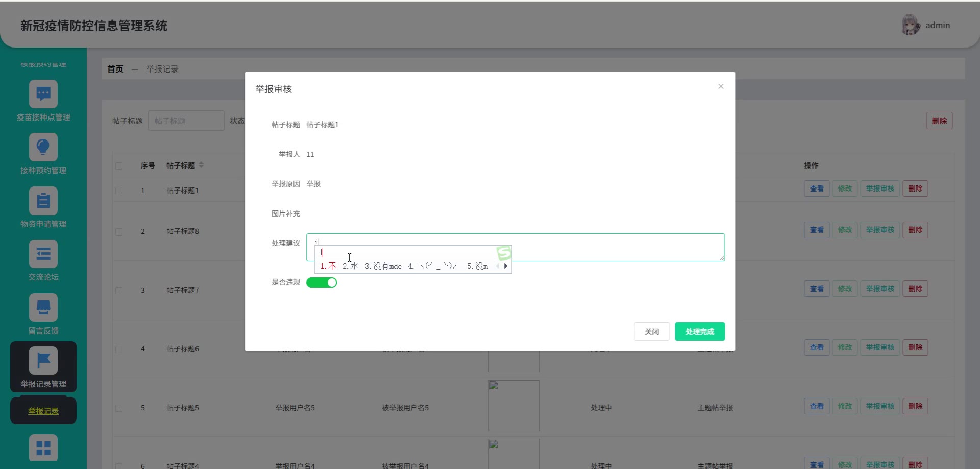Viewport: 980px width, 469px height.
Task: Open the 举报记录 submenu item in sidebar
Action: coord(43,411)
